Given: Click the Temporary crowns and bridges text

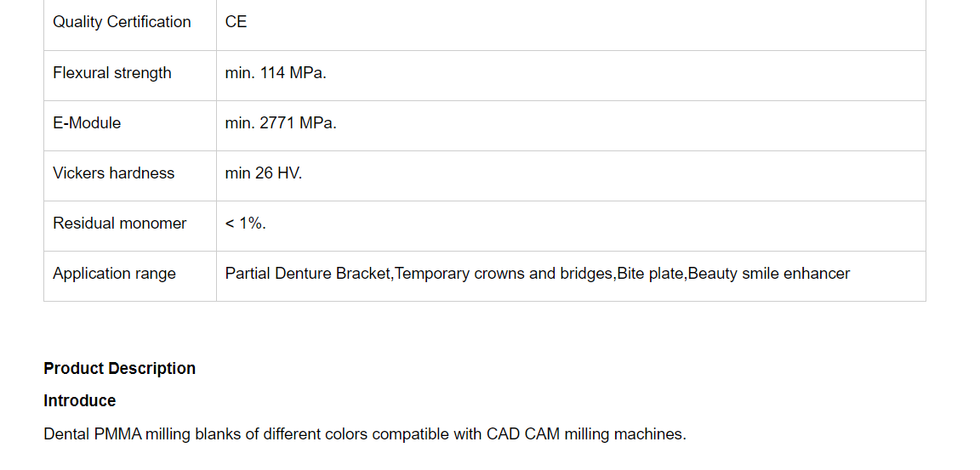Looking at the screenshot, I should pyautogui.click(x=504, y=274).
